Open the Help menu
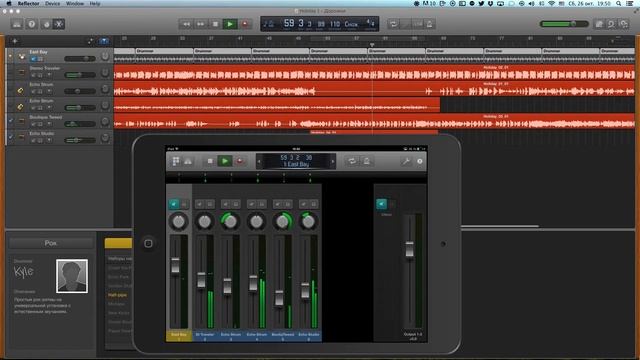 [95, 3]
